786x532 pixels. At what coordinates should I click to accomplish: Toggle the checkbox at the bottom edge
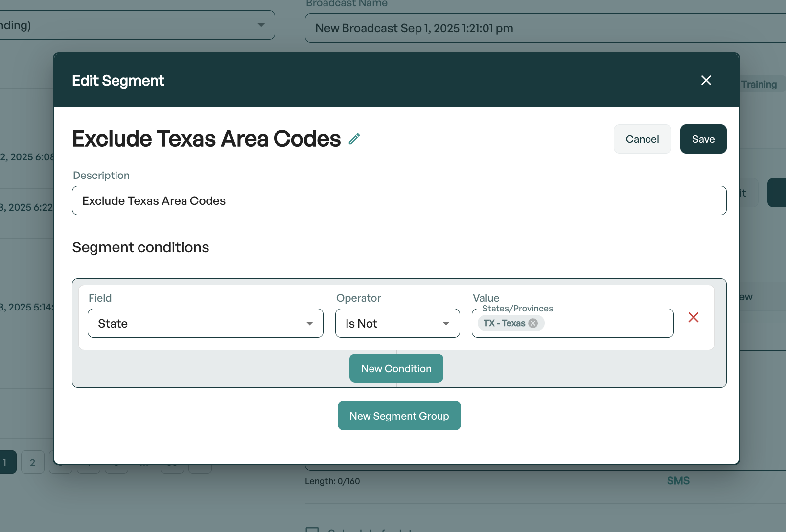[312, 529]
